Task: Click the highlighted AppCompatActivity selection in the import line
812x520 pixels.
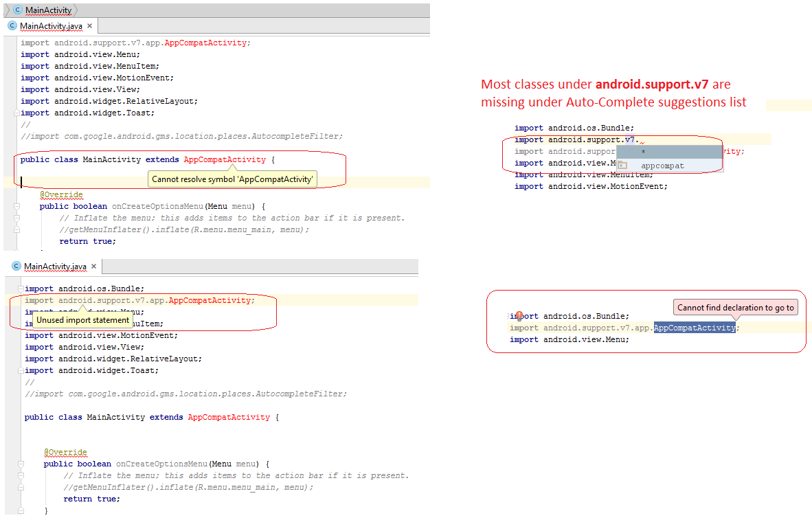Action: [695, 328]
